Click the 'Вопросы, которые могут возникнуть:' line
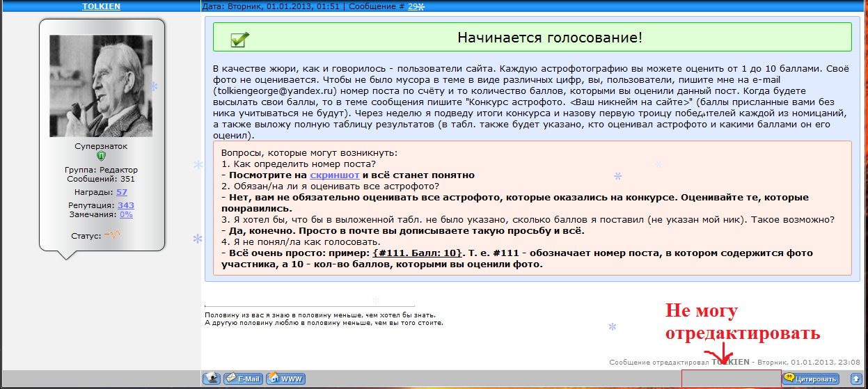This screenshot has height=389, width=868. point(309,152)
